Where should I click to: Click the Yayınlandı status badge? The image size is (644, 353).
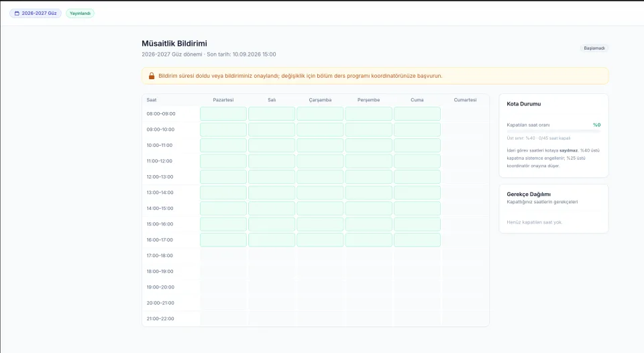coord(80,13)
